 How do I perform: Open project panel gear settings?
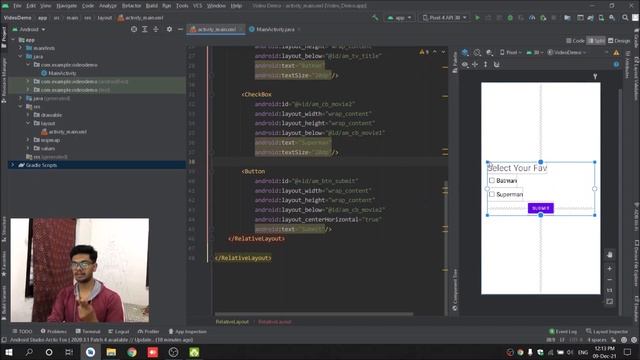coord(169,29)
